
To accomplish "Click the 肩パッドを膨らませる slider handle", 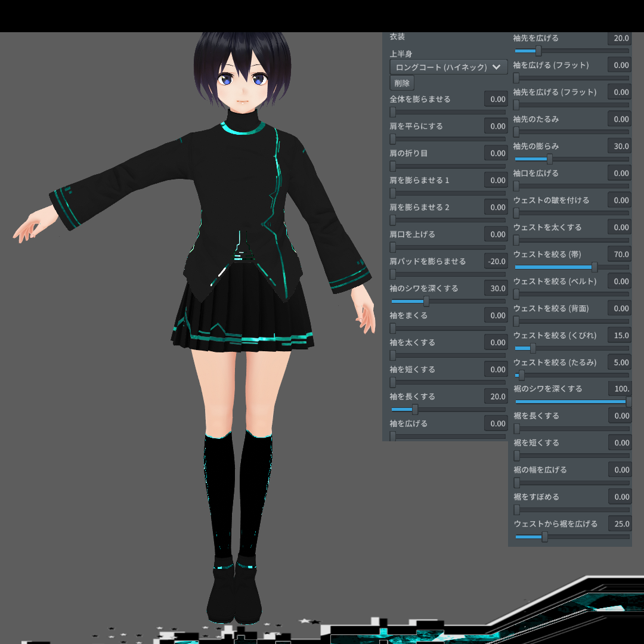I will point(394,274).
